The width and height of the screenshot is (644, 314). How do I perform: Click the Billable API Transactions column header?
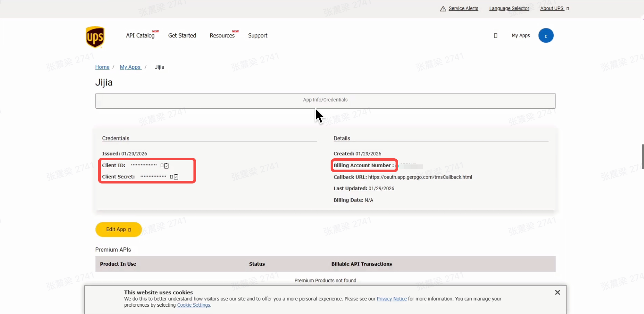pos(362,264)
